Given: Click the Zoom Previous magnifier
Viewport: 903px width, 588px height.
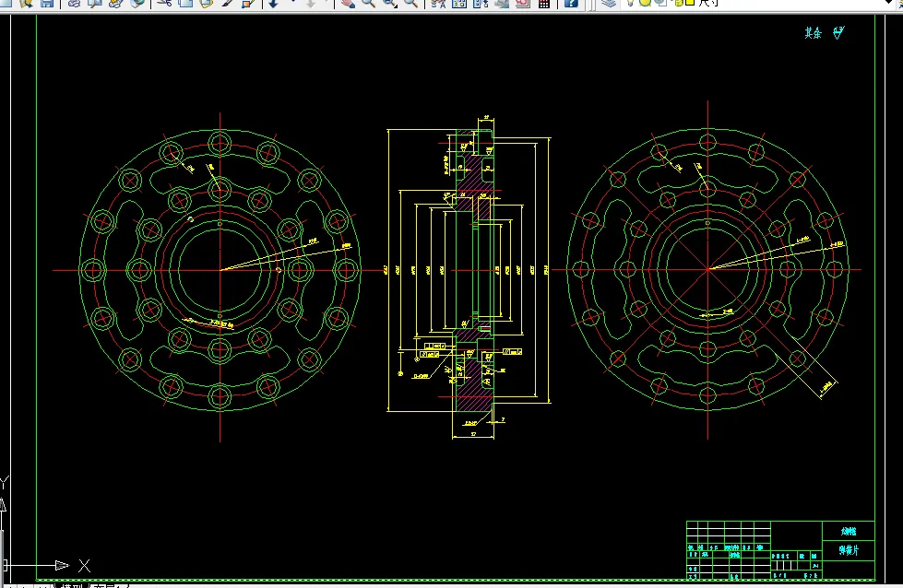Looking at the screenshot, I should point(411,3).
